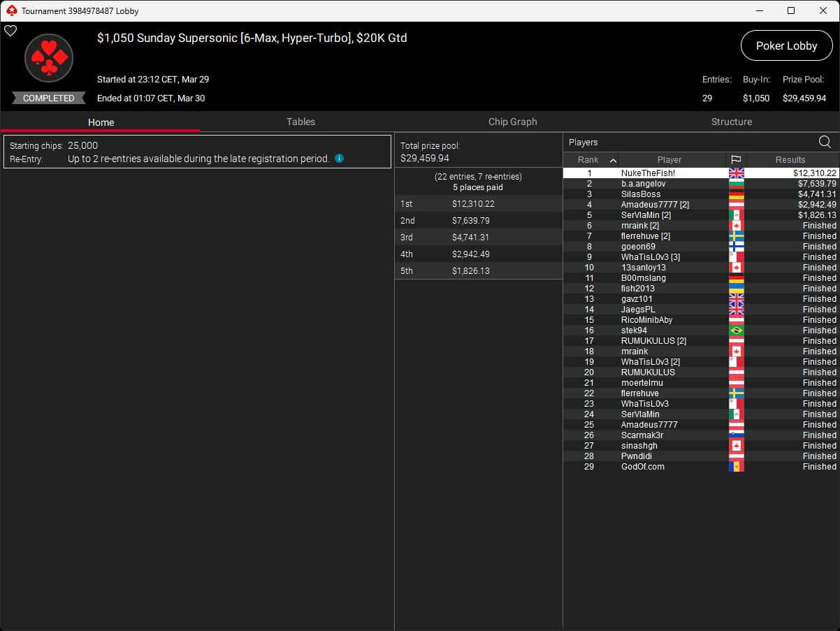840x631 pixels.
Task: Click the PokerStars title bar icon
Action: click(10, 10)
